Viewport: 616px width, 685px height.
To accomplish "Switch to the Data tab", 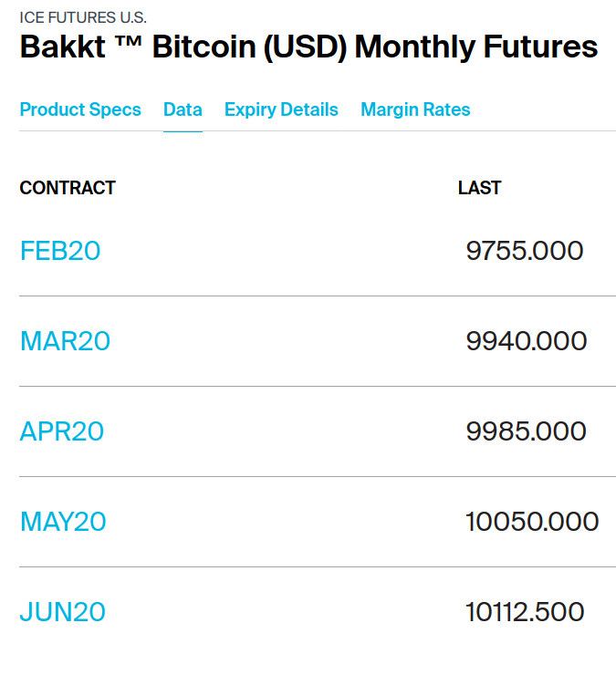I will tap(183, 109).
